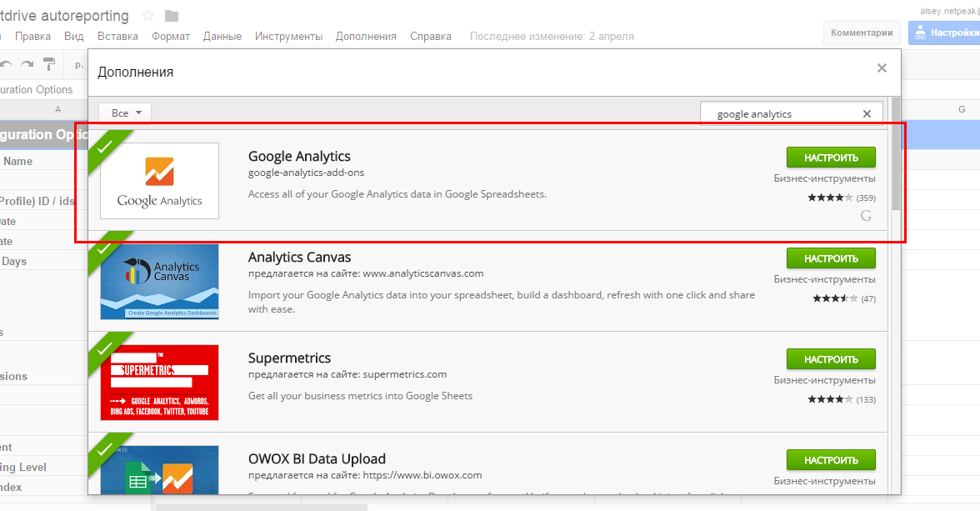Open Supermetrics add-on thumbnail
980x511 pixels.
pos(159,382)
